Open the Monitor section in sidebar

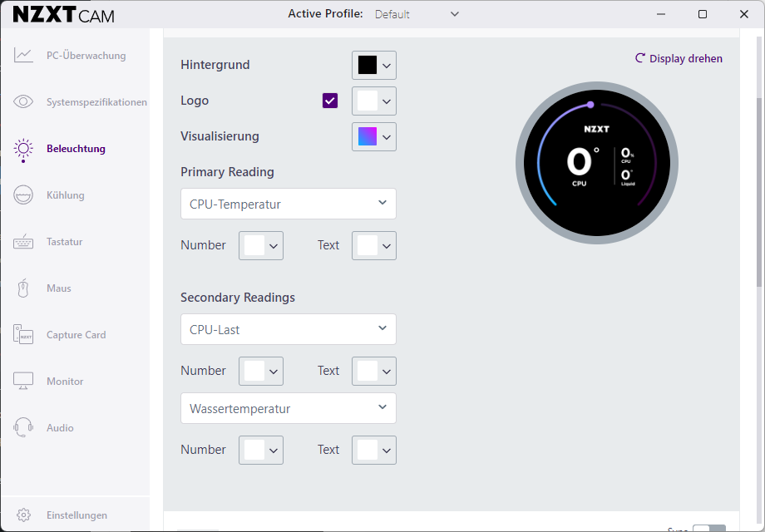65,382
